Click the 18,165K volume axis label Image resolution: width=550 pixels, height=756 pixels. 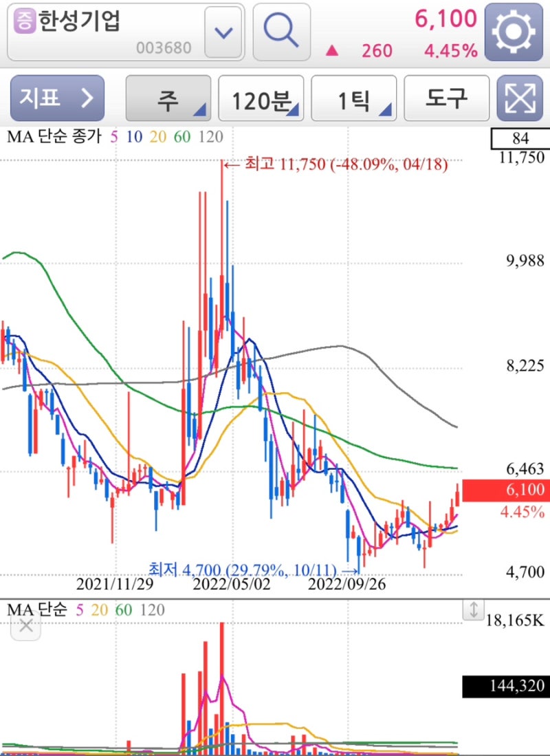(x=516, y=620)
